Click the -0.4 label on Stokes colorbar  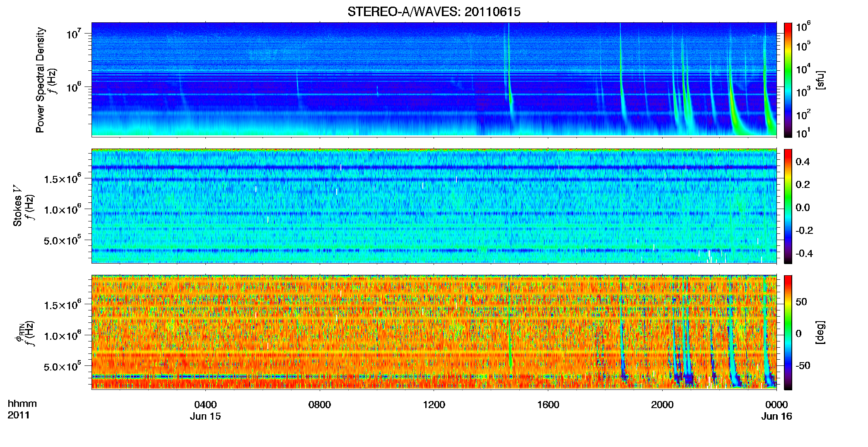click(804, 253)
